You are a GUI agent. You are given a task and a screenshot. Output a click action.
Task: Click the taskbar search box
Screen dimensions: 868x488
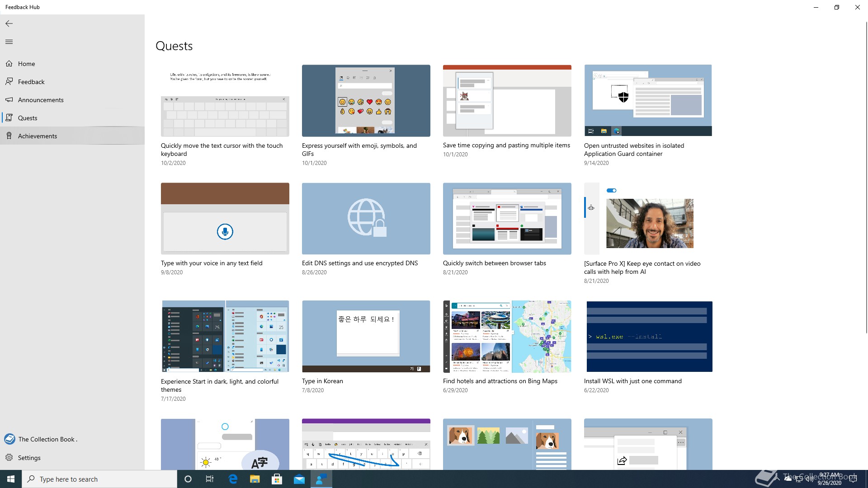pyautogui.click(x=99, y=479)
